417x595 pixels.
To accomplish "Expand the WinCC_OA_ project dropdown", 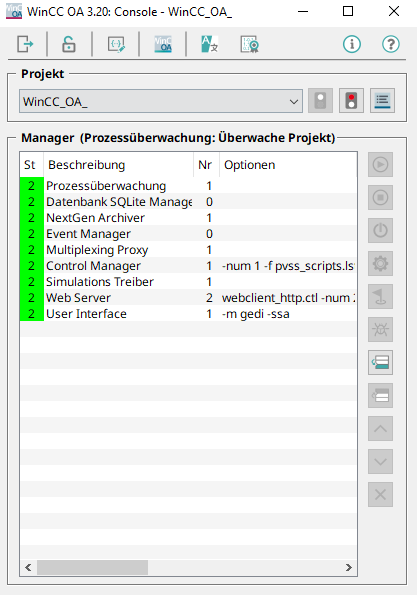I will tap(161, 101).
